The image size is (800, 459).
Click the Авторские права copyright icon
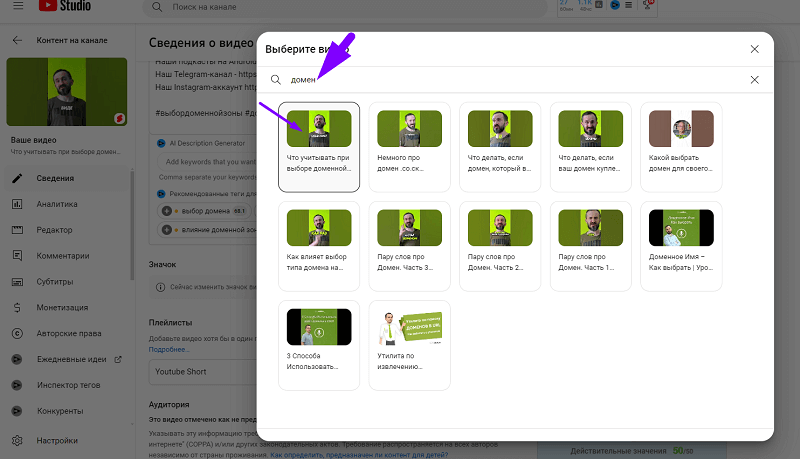[17, 334]
